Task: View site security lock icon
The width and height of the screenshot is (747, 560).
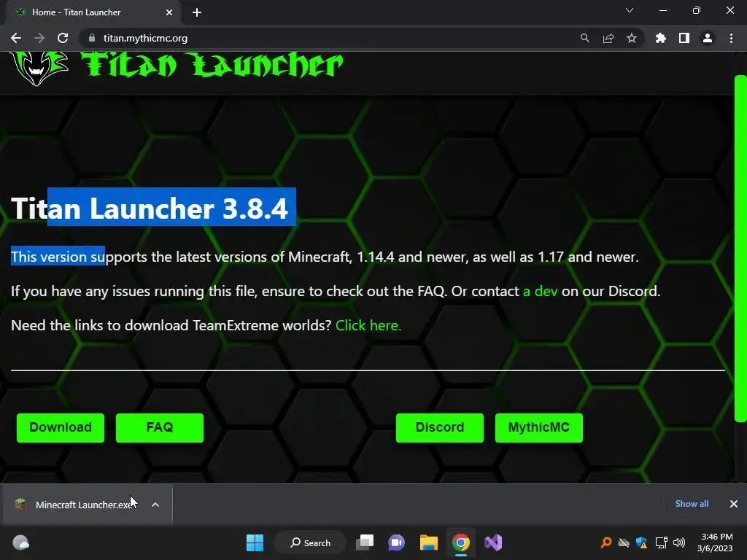Action: click(x=92, y=38)
